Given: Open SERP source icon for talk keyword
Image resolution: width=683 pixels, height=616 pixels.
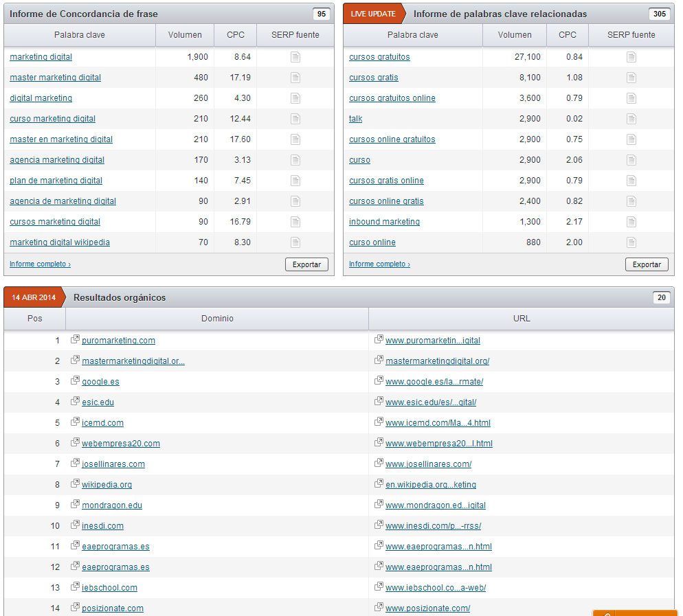Looking at the screenshot, I should (x=631, y=118).
